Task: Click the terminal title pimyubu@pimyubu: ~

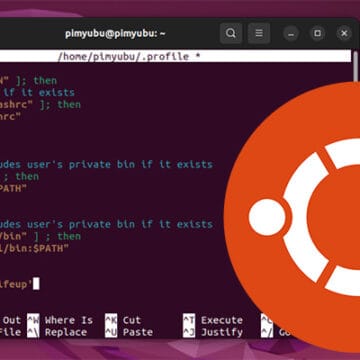Action: click(x=115, y=34)
